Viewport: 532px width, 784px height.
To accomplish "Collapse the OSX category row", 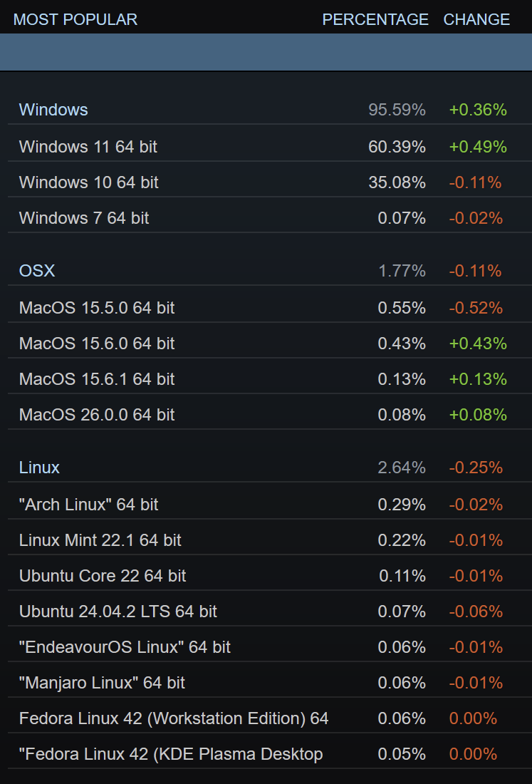I will [x=37, y=271].
